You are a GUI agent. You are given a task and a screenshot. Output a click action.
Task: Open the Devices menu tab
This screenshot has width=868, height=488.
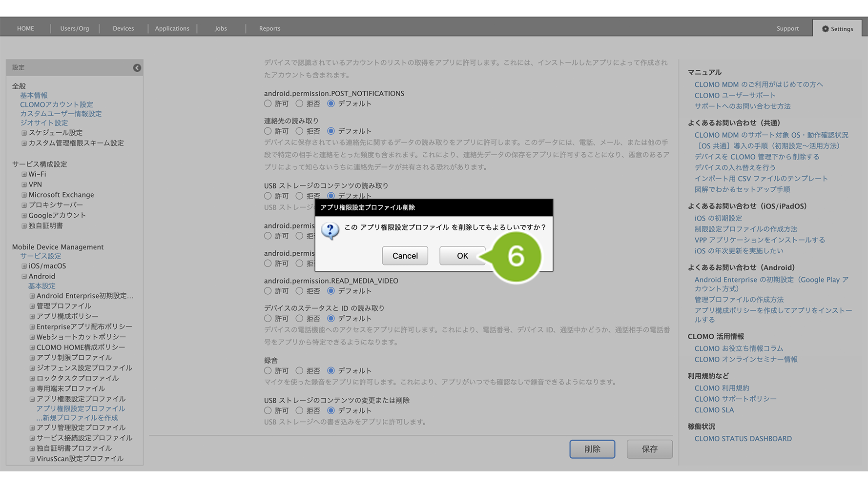(x=123, y=29)
